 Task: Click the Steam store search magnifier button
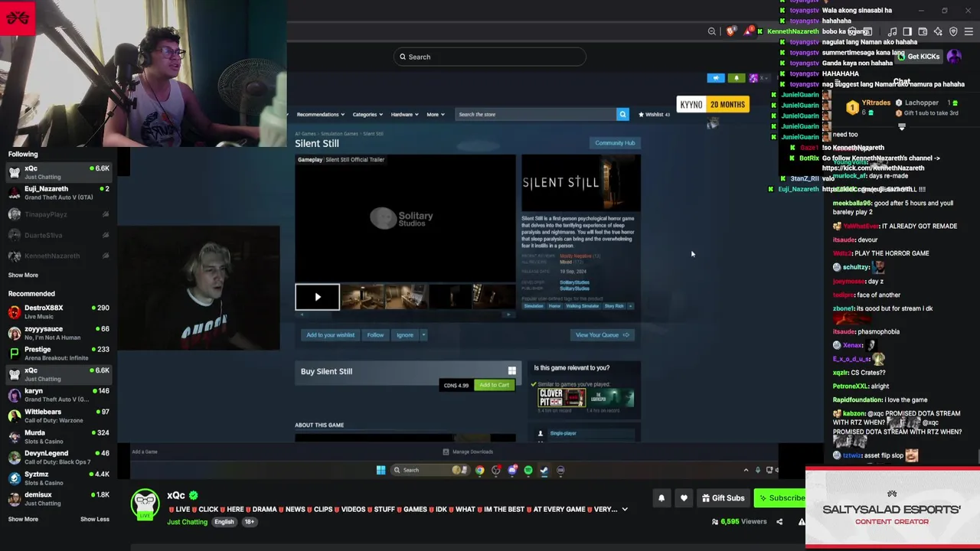pos(622,114)
